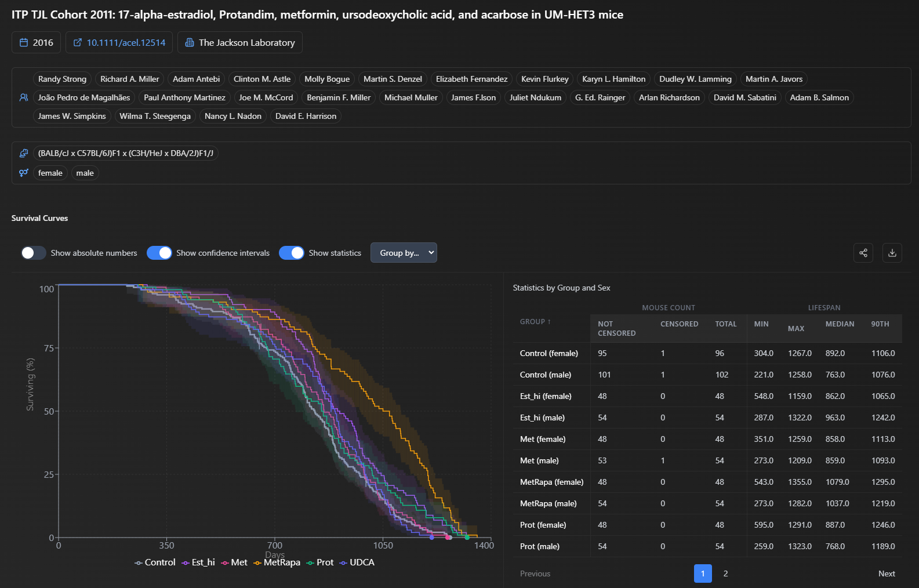Click the mouse strain icon
Image resolution: width=919 pixels, height=588 pixels.
[24, 153]
